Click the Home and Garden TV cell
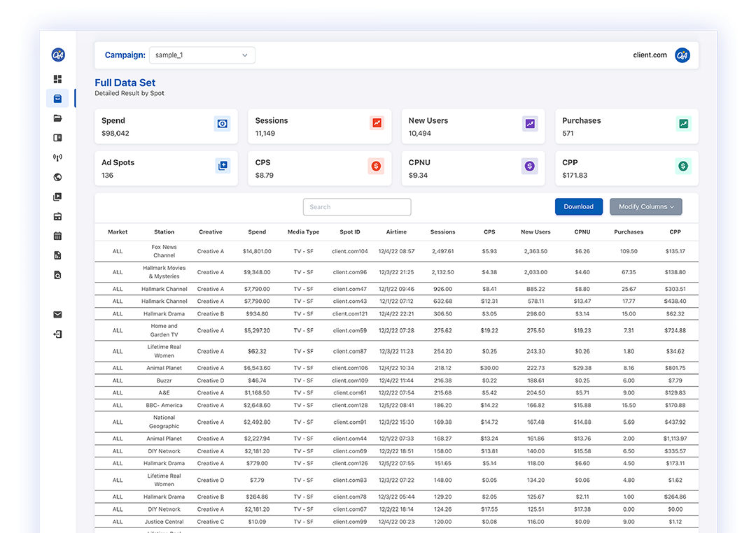Screen dimensions: 756x533 [x=164, y=330]
